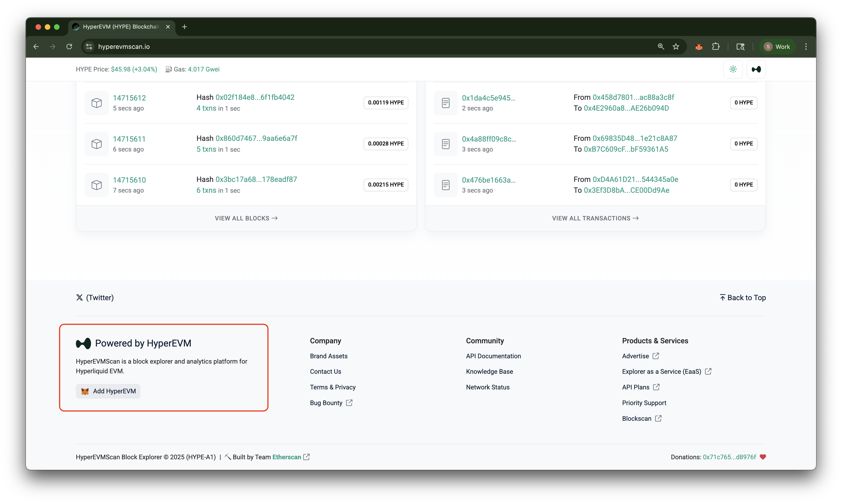This screenshot has width=842, height=504.
Task: Click the zoom magnifier icon in address bar
Action: point(660,47)
